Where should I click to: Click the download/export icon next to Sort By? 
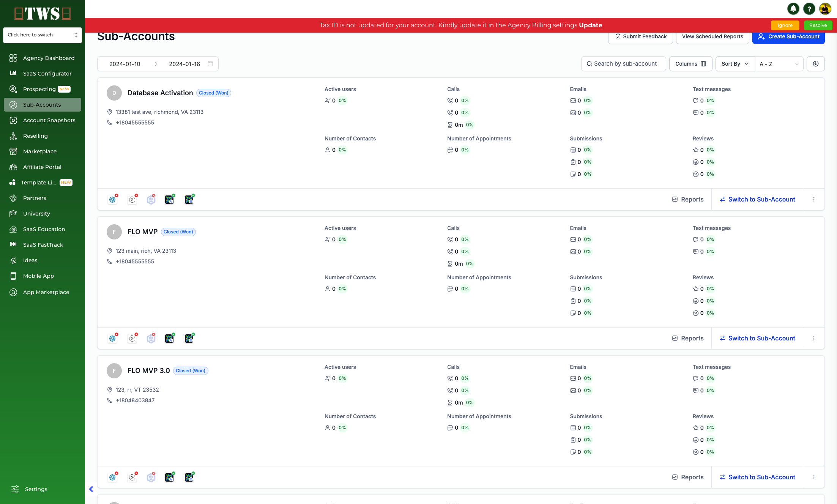(815, 64)
